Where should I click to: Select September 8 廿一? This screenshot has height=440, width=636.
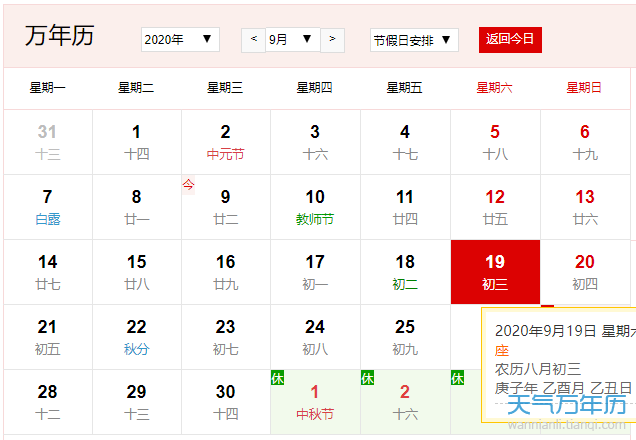(137, 207)
